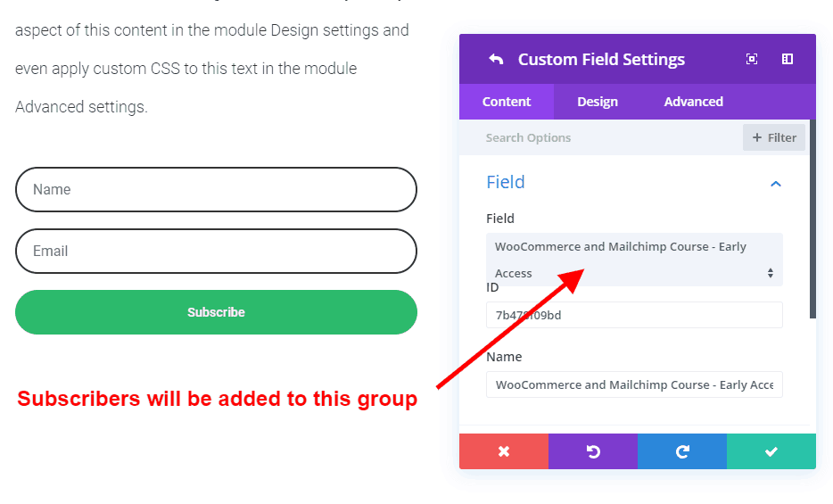Screen dimensions: 833x504
Task: Redo the change with the blue arrow
Action: tap(682, 451)
